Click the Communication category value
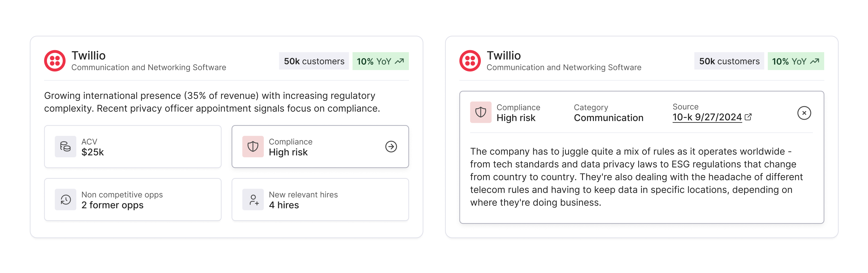The width and height of the screenshot is (868, 273). point(608,118)
